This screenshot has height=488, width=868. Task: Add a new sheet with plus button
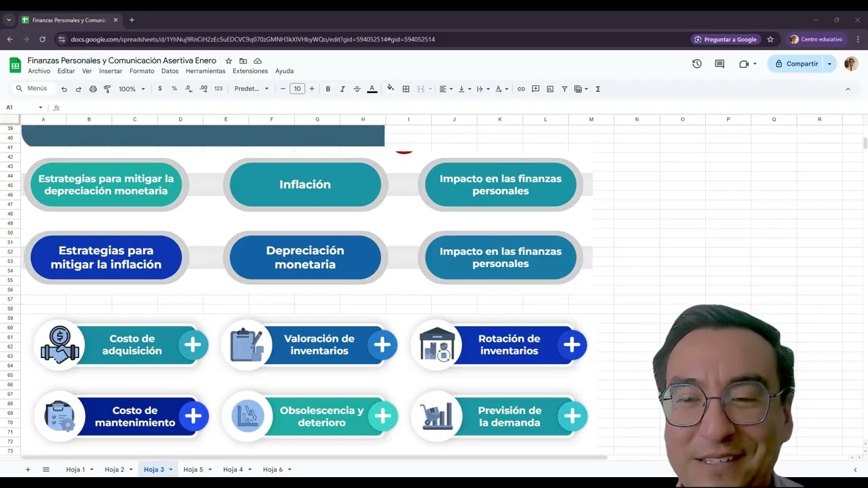pyautogui.click(x=28, y=469)
